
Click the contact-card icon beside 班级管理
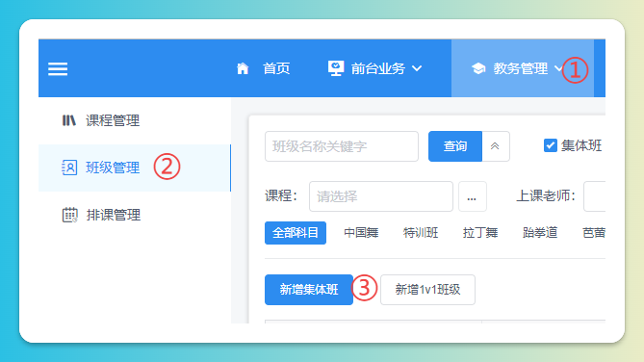(69, 168)
